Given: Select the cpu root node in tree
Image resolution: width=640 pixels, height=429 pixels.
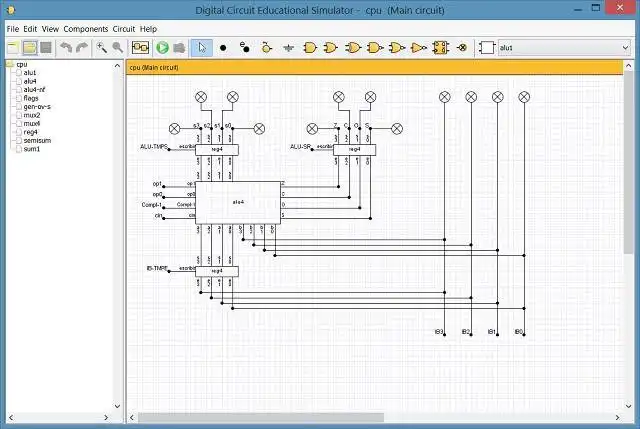Looking at the screenshot, I should coord(22,64).
